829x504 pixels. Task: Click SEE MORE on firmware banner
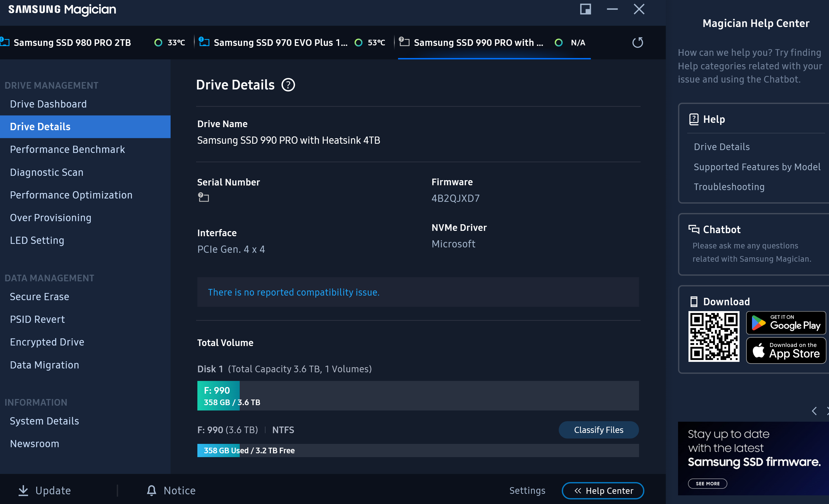coord(707,484)
